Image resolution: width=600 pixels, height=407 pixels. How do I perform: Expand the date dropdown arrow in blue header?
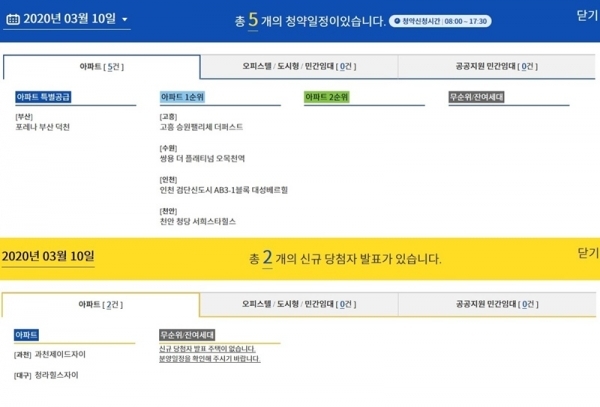124,19
